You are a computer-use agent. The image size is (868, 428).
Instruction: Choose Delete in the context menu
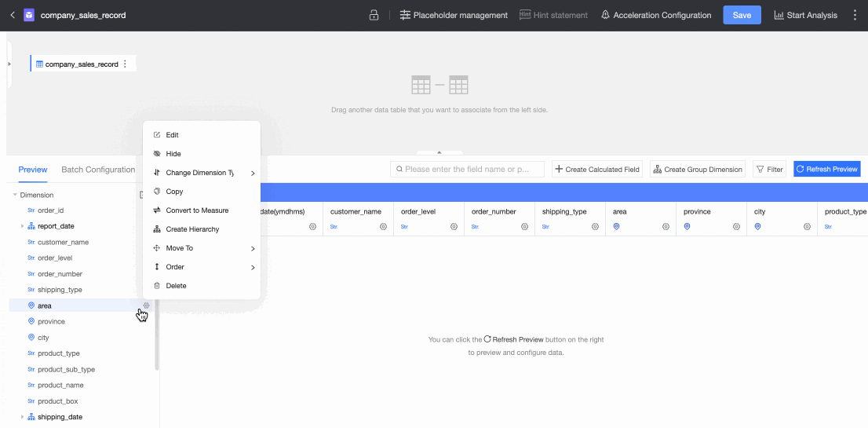coord(202,286)
